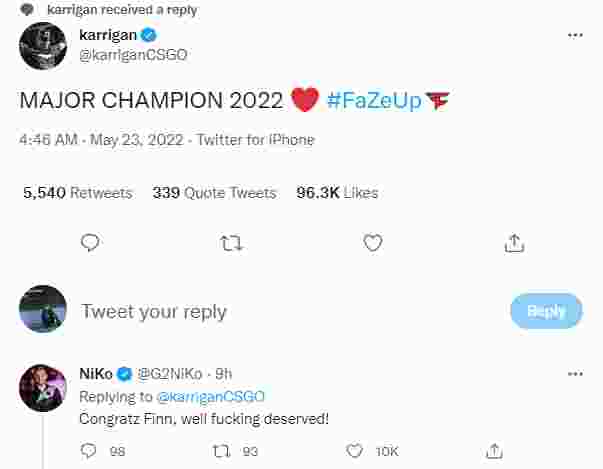Retweet karrigan's Major Champion tweet
The image size is (603, 469).
(x=231, y=243)
